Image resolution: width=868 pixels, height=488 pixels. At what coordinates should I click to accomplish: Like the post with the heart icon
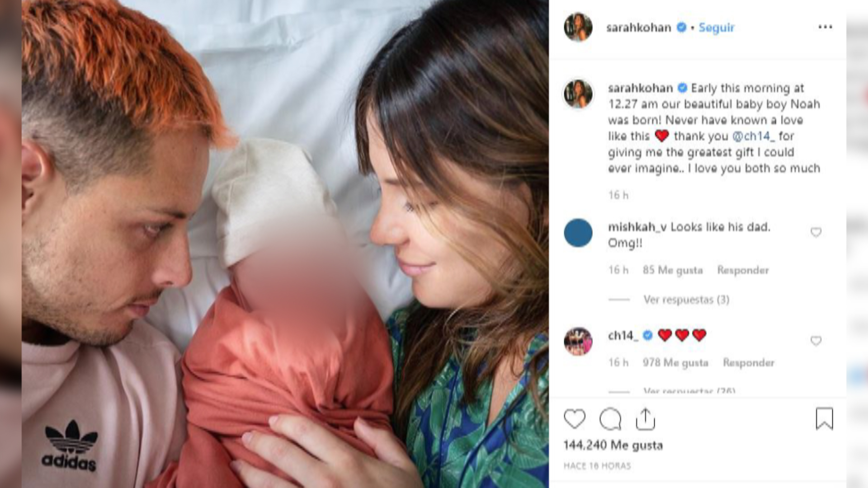click(x=575, y=419)
